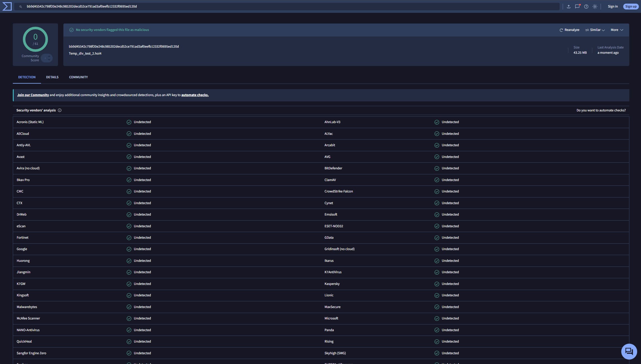Screen dimensions: 641x364
Task: Click the Gridinsoft (no cloud) vendor name
Action: tap(339, 249)
